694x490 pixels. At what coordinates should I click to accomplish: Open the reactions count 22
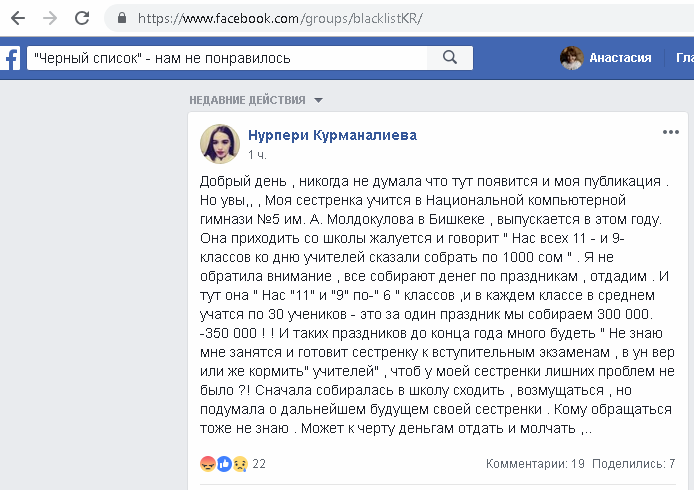point(259,464)
